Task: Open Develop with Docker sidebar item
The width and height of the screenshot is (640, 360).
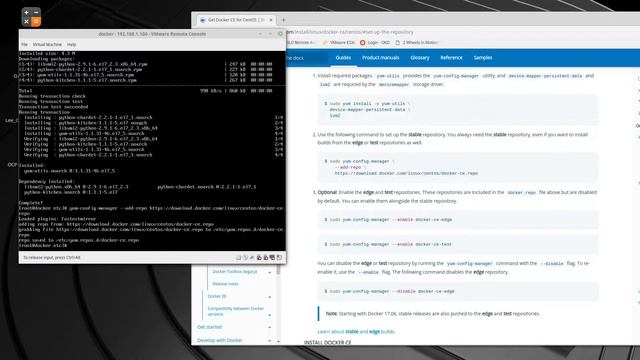Action: point(220,340)
